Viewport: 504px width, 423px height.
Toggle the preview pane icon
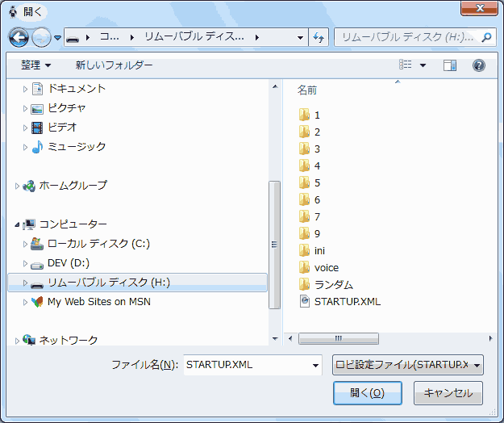(x=450, y=65)
